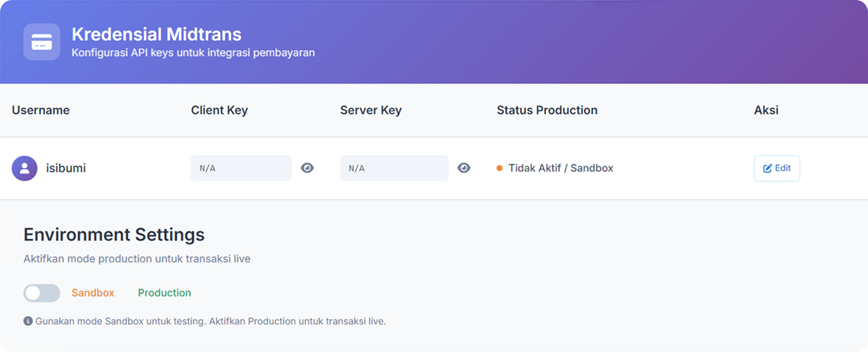The height and width of the screenshot is (352, 868).
Task: Click the isibumi user avatar icon
Action: (25, 169)
